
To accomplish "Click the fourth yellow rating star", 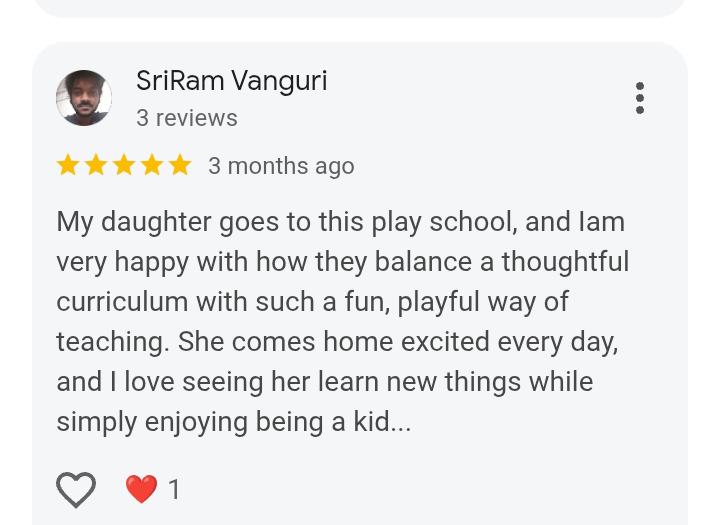I will point(152,165).
